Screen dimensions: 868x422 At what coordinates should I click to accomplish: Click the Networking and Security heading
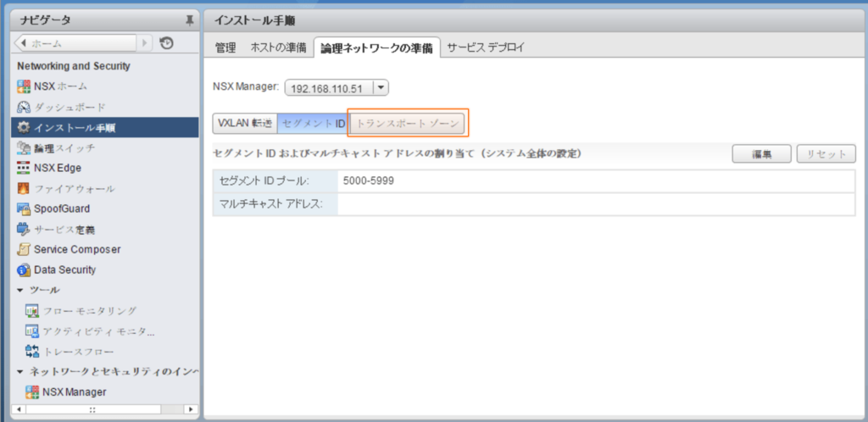point(74,66)
